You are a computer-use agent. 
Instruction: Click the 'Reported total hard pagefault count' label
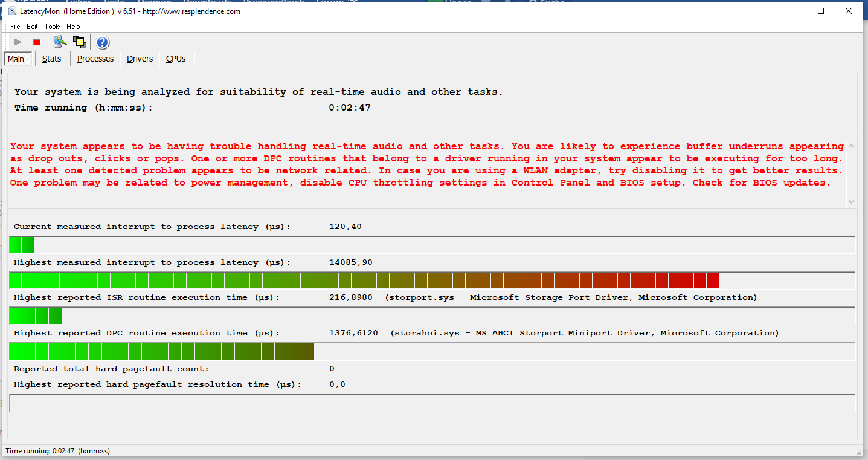[x=111, y=369]
